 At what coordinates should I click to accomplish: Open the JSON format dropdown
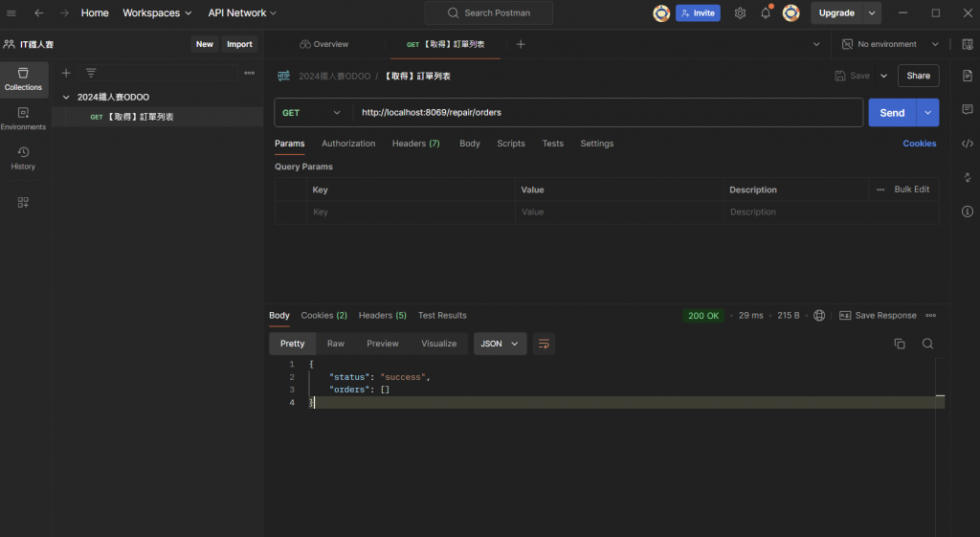(x=500, y=344)
